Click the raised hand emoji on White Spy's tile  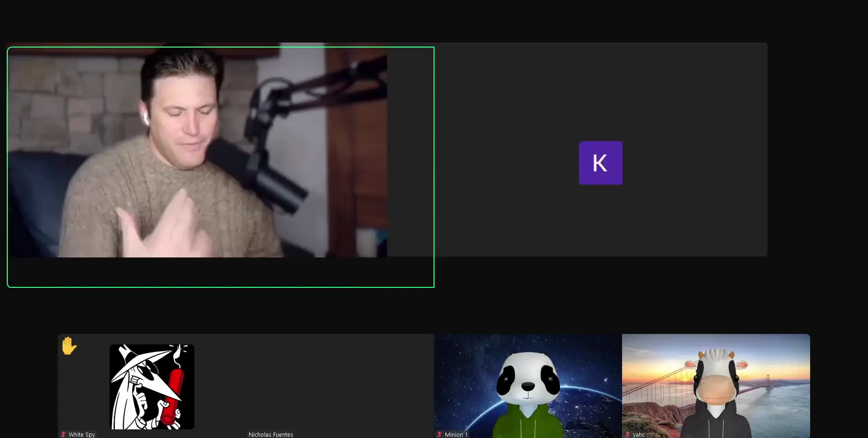coord(70,347)
